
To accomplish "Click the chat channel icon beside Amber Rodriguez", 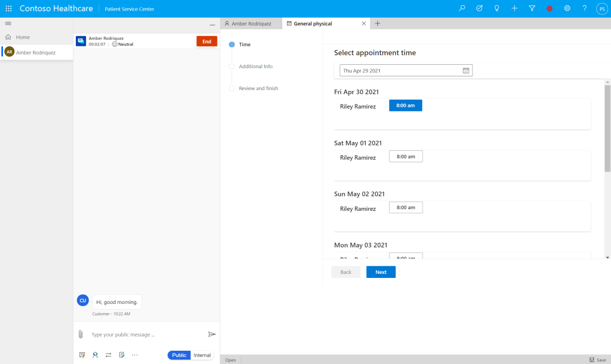I will pos(81,41).
